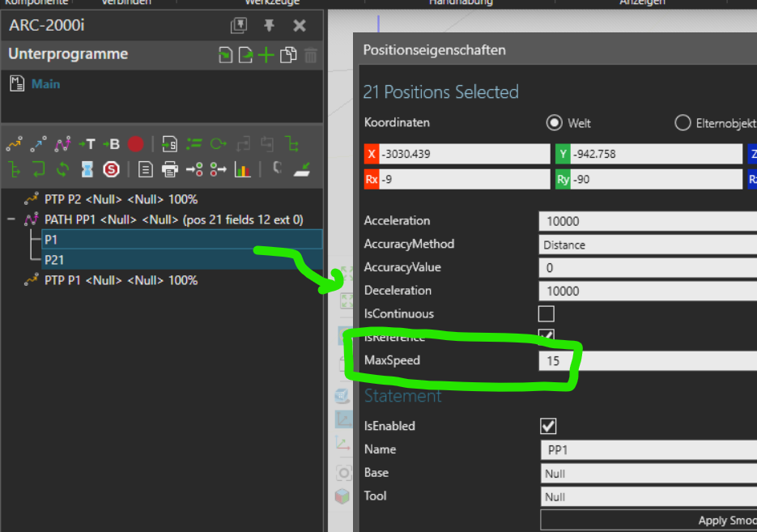Select the Elternobjekt coordinates radio button
This screenshot has height=532, width=757.
(x=683, y=122)
